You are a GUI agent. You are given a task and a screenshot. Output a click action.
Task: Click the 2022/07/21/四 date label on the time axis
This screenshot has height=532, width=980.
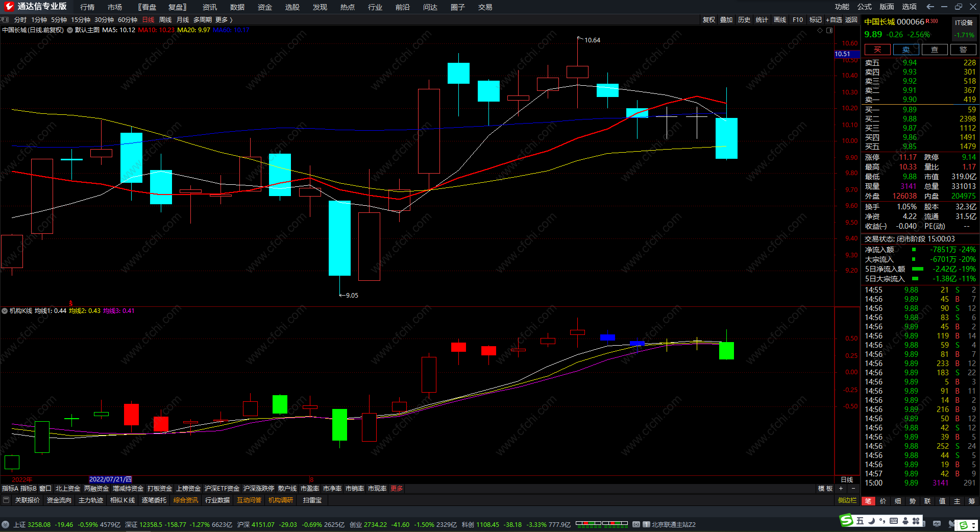point(110,479)
